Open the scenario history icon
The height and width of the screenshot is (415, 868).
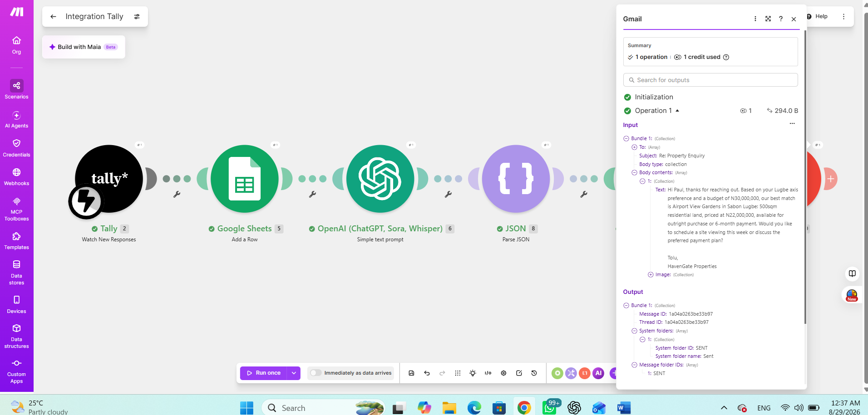pos(534,373)
